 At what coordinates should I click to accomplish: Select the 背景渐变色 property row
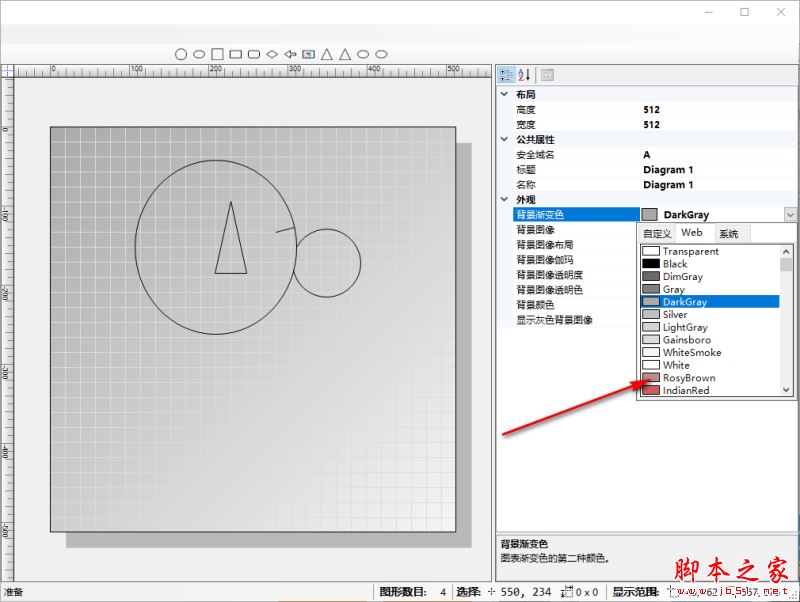coord(577,215)
